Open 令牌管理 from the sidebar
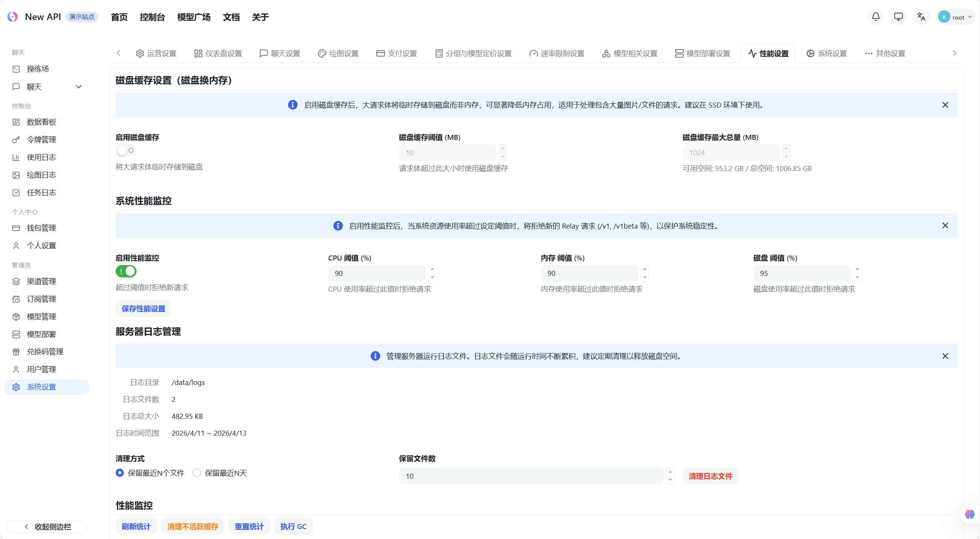980x539 pixels. [x=41, y=139]
